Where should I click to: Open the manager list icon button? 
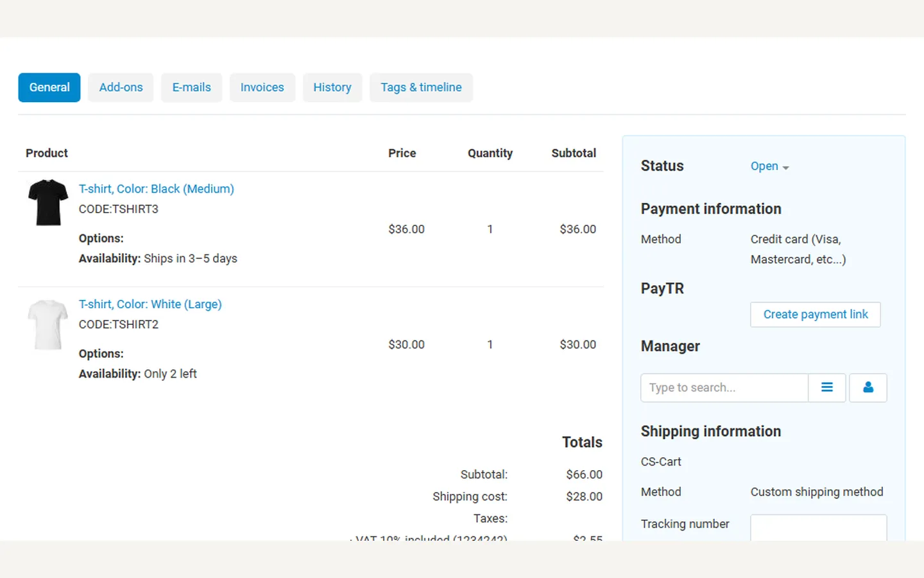click(826, 388)
